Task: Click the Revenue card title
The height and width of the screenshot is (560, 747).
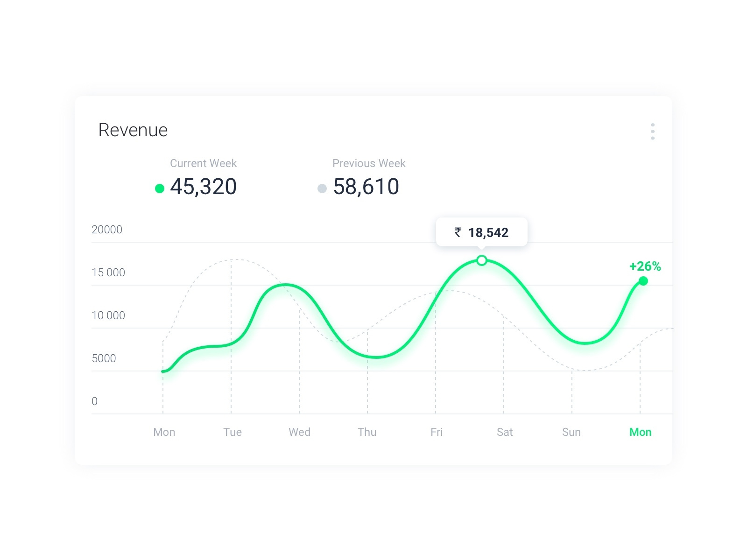Action: 133,130
